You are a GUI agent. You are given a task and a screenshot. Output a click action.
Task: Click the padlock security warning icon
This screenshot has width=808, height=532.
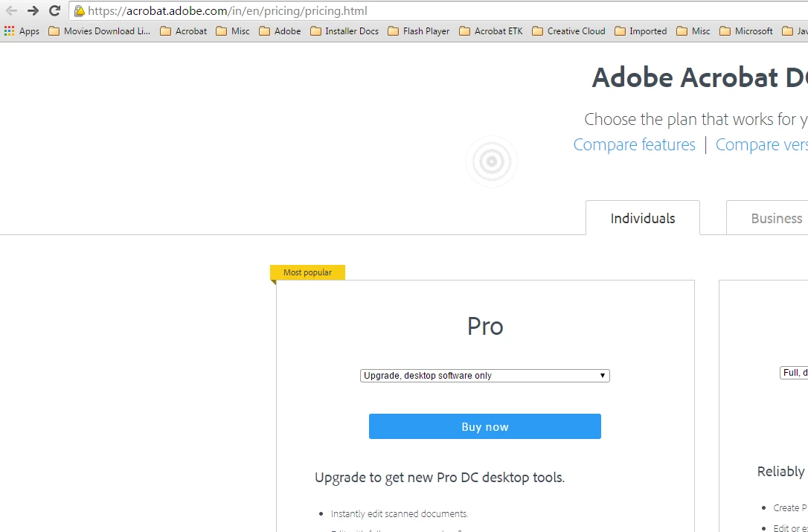pyautogui.click(x=80, y=11)
